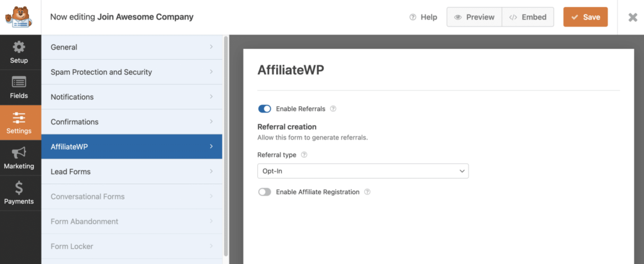Open the Referral type Opt-In dropdown
Viewport: 644px width, 264px height.
(x=363, y=171)
